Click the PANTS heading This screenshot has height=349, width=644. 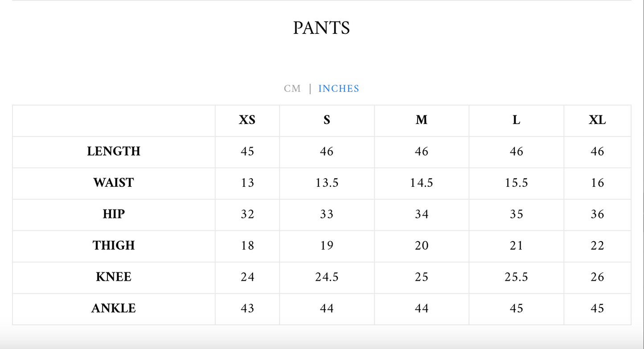pyautogui.click(x=321, y=28)
